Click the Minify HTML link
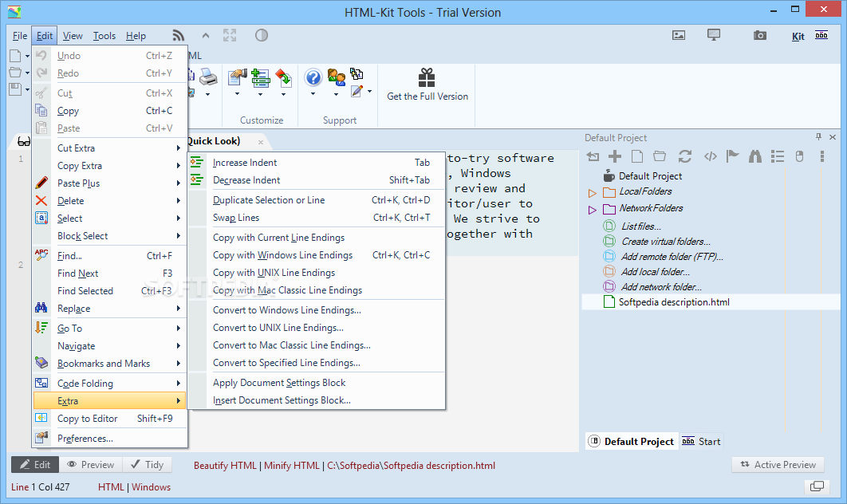This screenshot has height=504, width=847. click(292, 466)
